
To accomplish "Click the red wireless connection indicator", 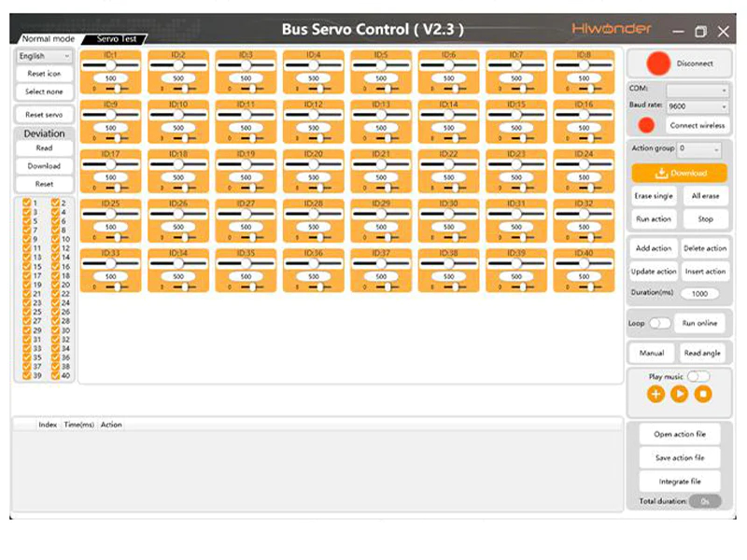I will coord(646,125).
